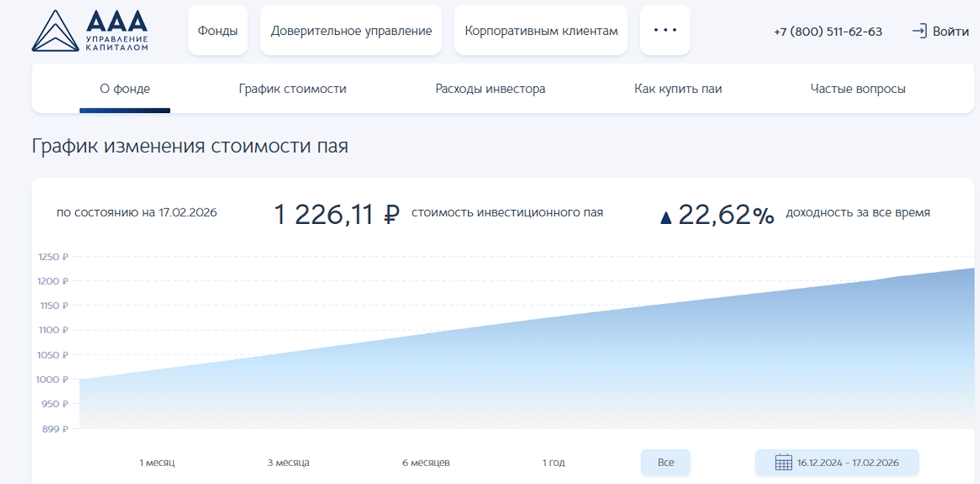Click the 1 226,11 ₽ unit price value
Image resolution: width=980 pixels, height=484 pixels.
336,214
